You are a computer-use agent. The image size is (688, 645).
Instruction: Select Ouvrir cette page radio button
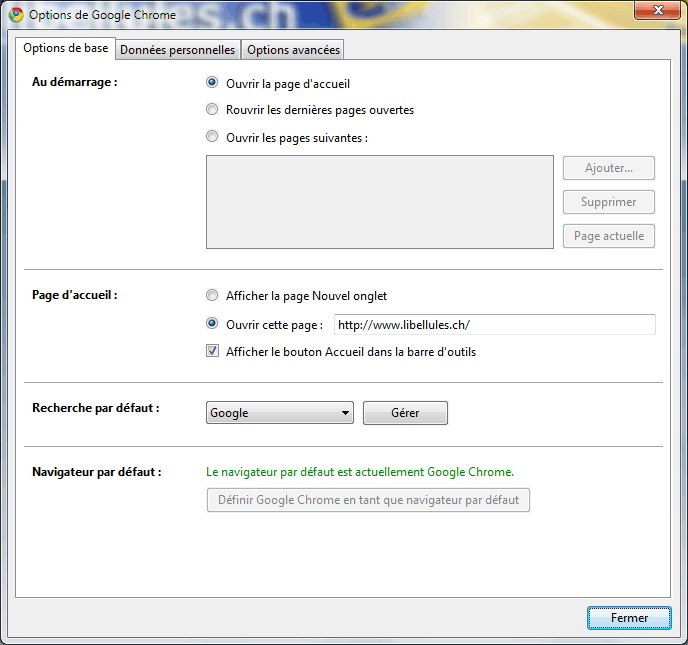[x=212, y=324]
